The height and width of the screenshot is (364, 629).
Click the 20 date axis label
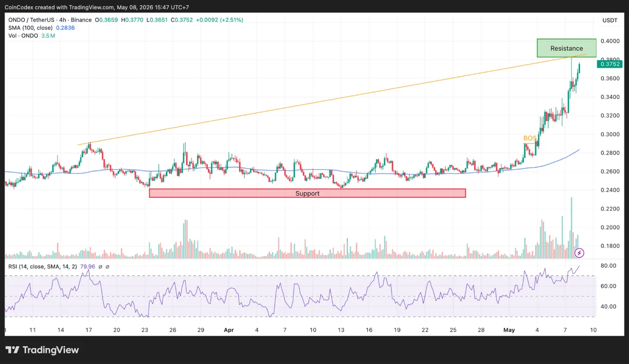(117, 330)
